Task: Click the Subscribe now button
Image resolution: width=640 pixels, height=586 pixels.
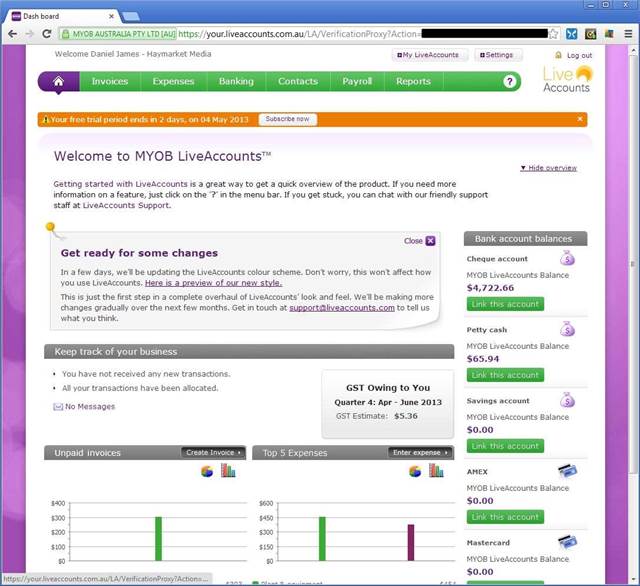Action: click(x=288, y=119)
